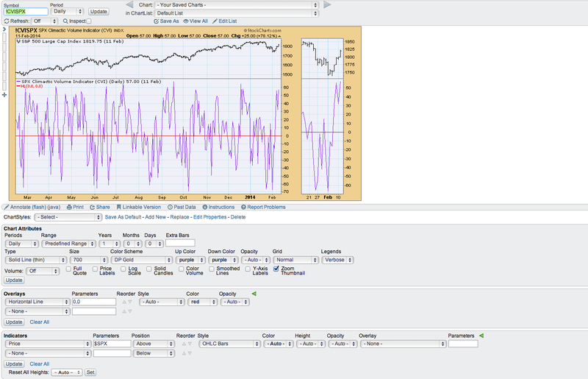Enable Color Volume checkbox
This screenshot has width=588, height=379.
coord(181,269)
